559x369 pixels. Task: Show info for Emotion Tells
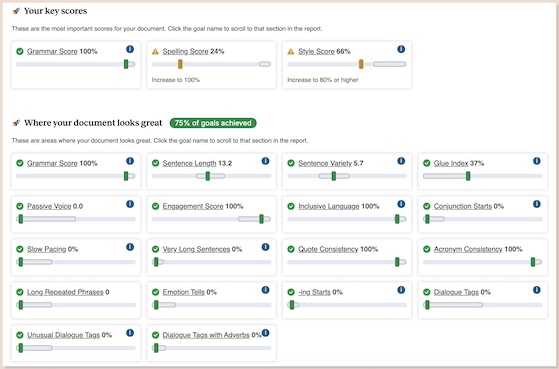point(266,290)
